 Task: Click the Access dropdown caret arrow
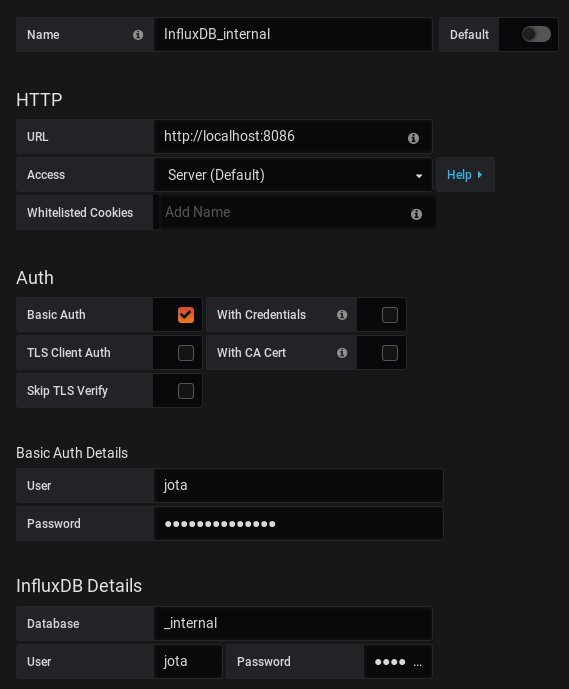[419, 176]
